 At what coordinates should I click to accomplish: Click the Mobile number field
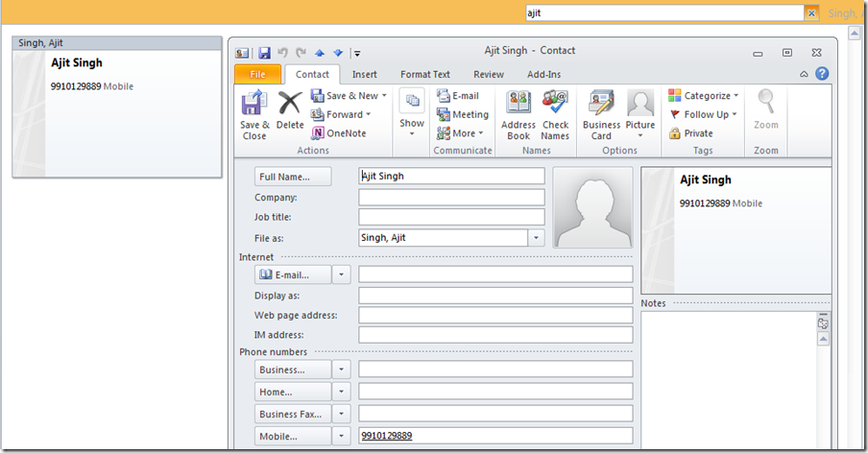[495, 436]
